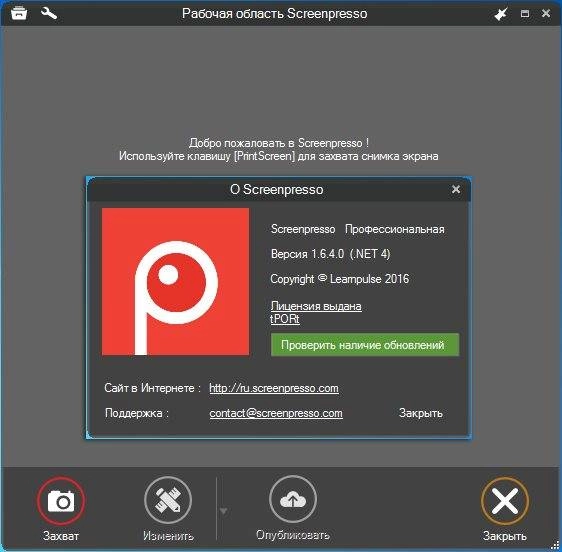Click 'Закрыть' inside the About dialog

(421, 413)
